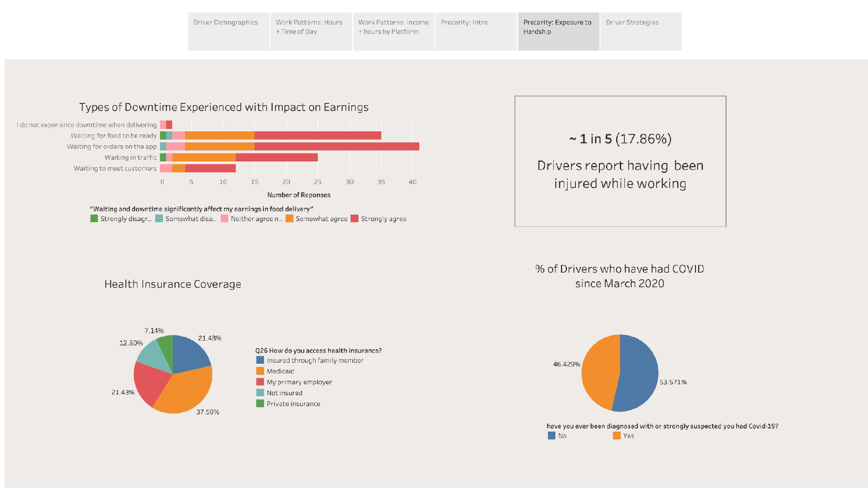Highlight Somewhat agree orange legend swatch
This screenshot has width=868, height=488.
tap(289, 219)
